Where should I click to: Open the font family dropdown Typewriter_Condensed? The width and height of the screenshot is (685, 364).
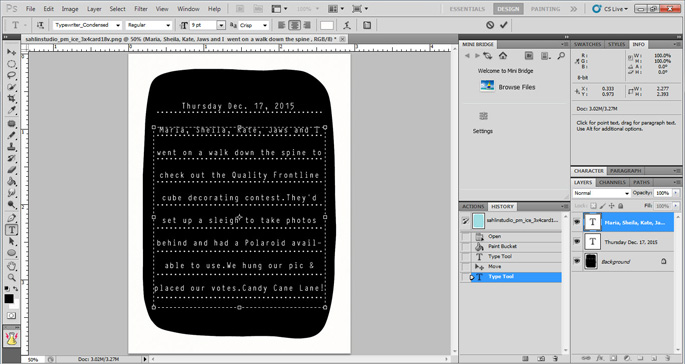(87, 25)
